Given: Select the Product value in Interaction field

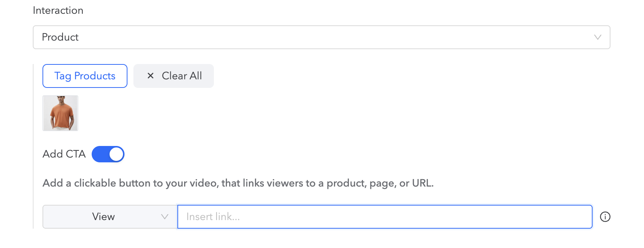Looking at the screenshot, I should coord(60,37).
